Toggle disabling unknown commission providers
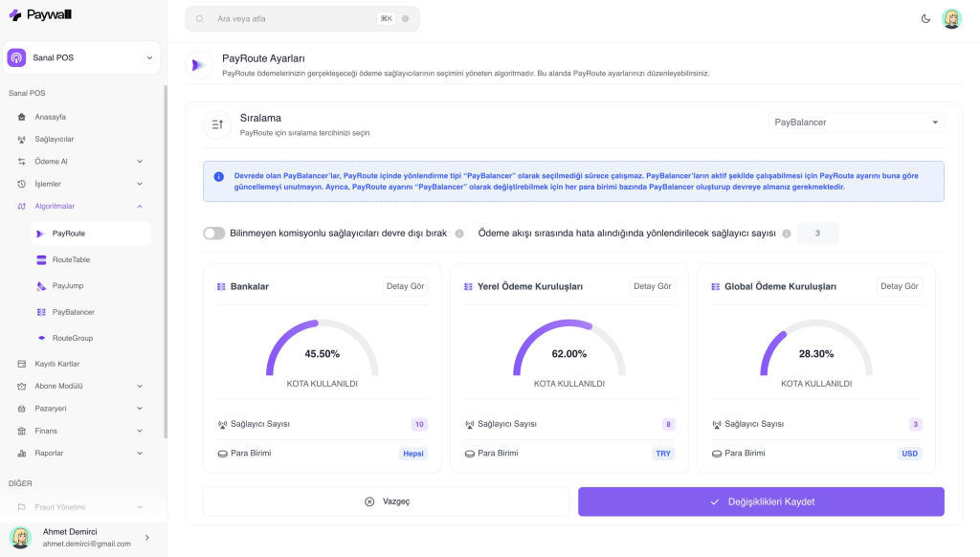Viewport: 980px width, 557px height. (213, 234)
